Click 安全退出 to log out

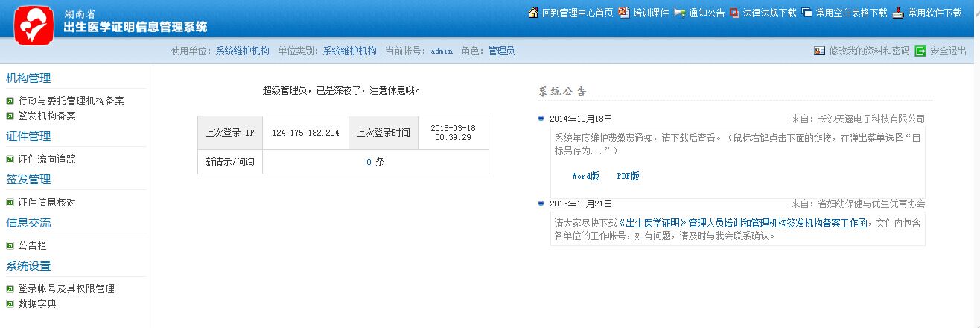(948, 51)
